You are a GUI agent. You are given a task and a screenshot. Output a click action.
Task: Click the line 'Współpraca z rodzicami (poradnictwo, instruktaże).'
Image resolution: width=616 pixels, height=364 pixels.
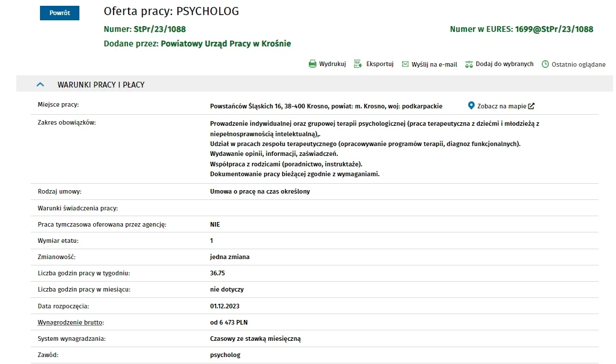pos(286,164)
